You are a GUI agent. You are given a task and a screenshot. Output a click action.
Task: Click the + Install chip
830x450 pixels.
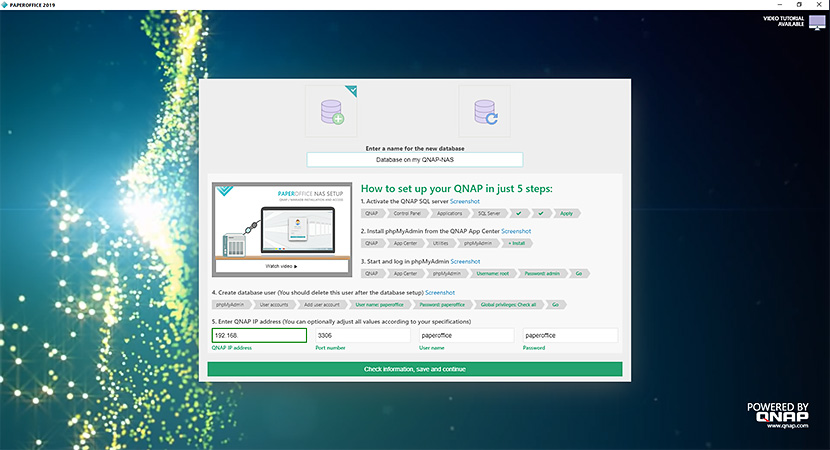click(x=517, y=244)
